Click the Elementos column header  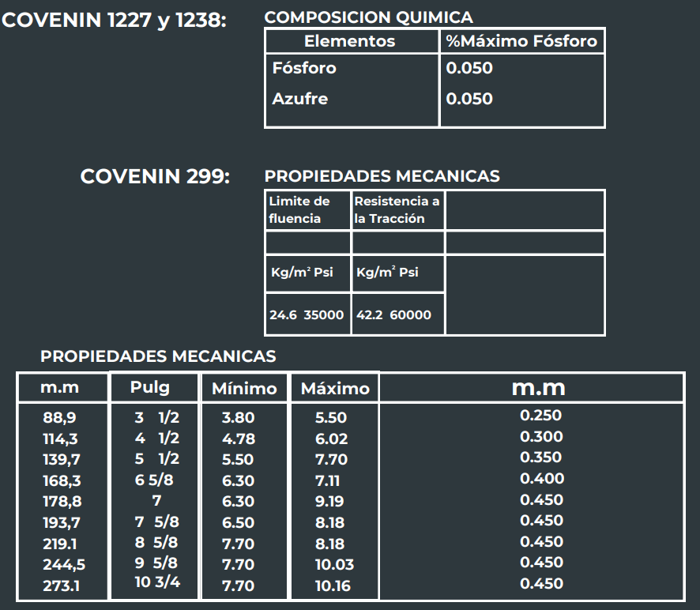point(349,41)
